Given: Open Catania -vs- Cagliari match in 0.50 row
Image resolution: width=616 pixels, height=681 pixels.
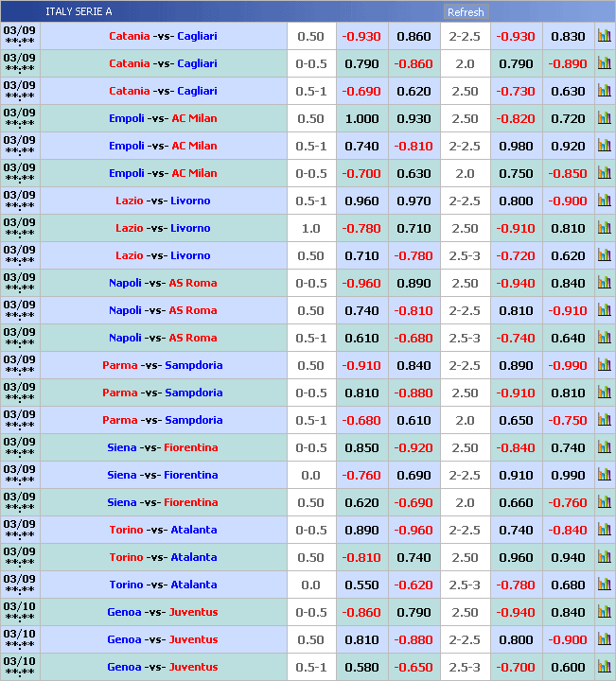Looking at the screenshot, I should [163, 36].
